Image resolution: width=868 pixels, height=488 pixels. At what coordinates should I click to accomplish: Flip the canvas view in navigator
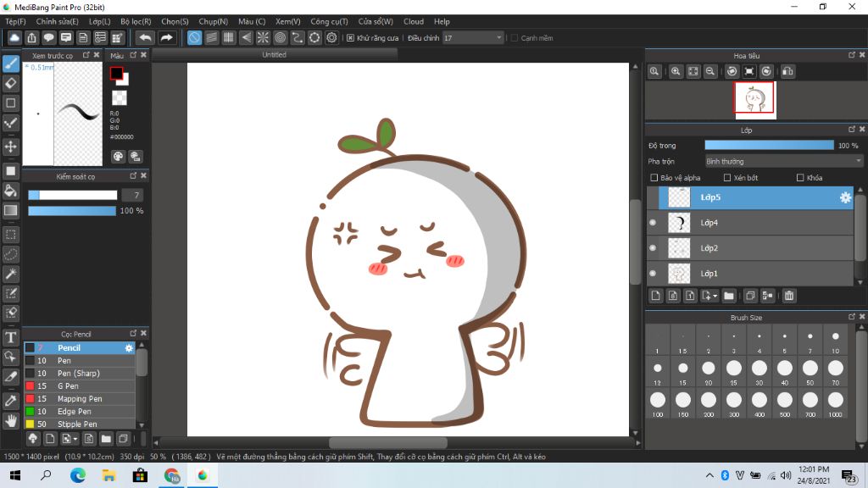point(787,71)
